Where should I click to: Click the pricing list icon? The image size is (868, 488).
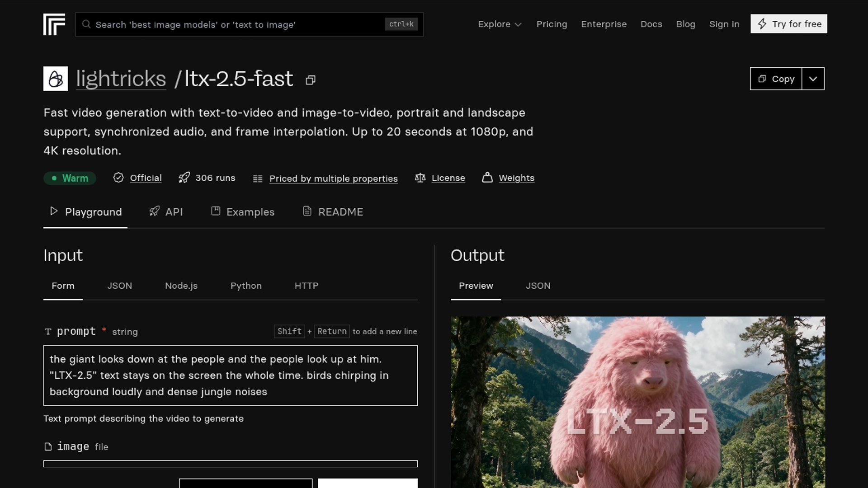[x=258, y=178]
